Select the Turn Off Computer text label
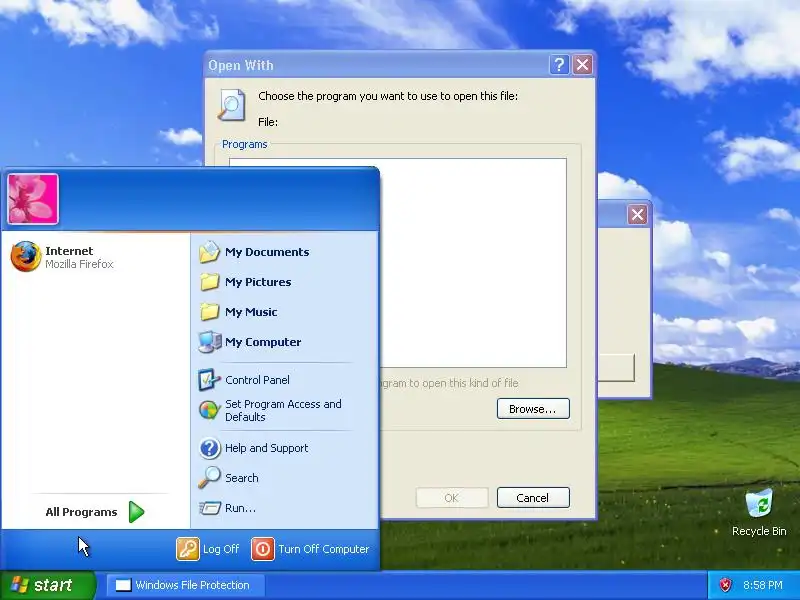800x600 pixels. click(323, 549)
